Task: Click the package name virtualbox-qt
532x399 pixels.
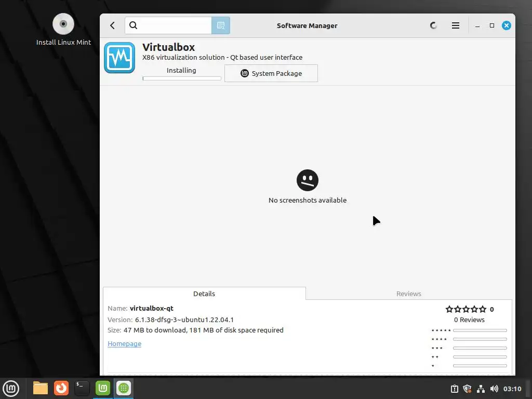Action: tap(151, 308)
